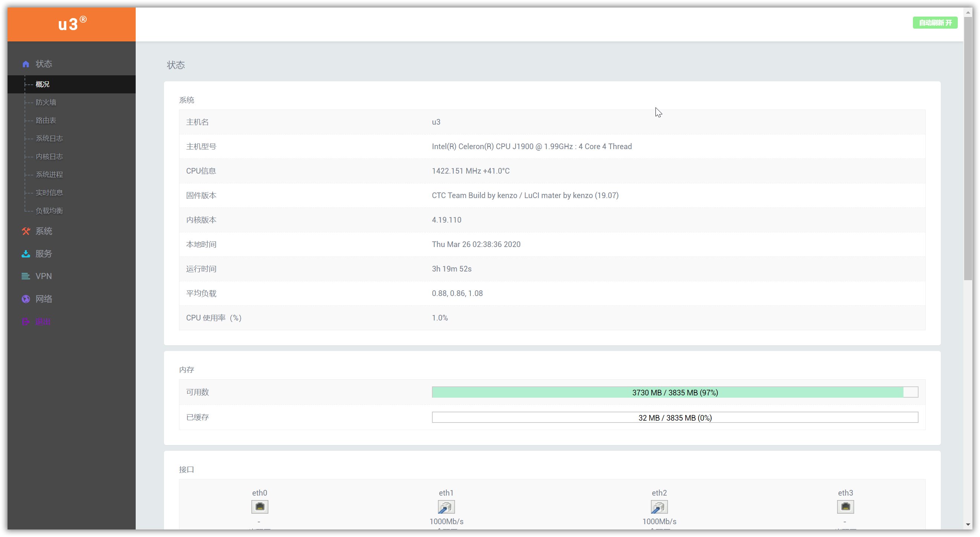Click the Intel Celeron J1900 model text

(x=531, y=147)
